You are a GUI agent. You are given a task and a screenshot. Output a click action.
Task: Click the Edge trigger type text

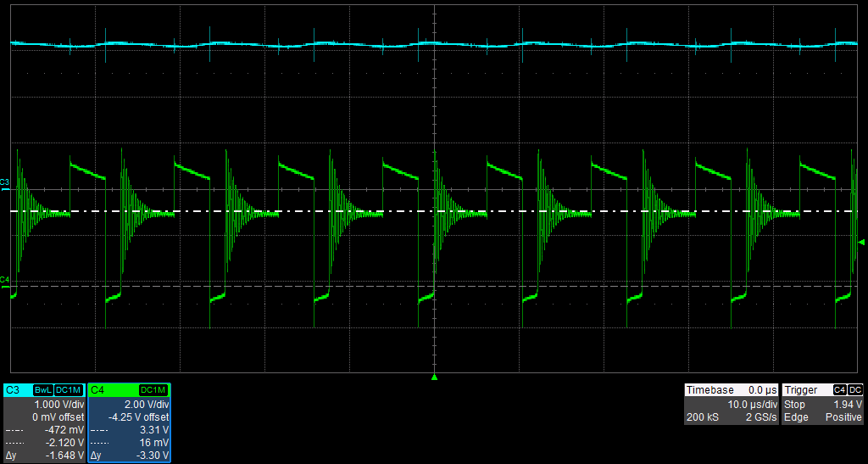[x=796, y=417]
